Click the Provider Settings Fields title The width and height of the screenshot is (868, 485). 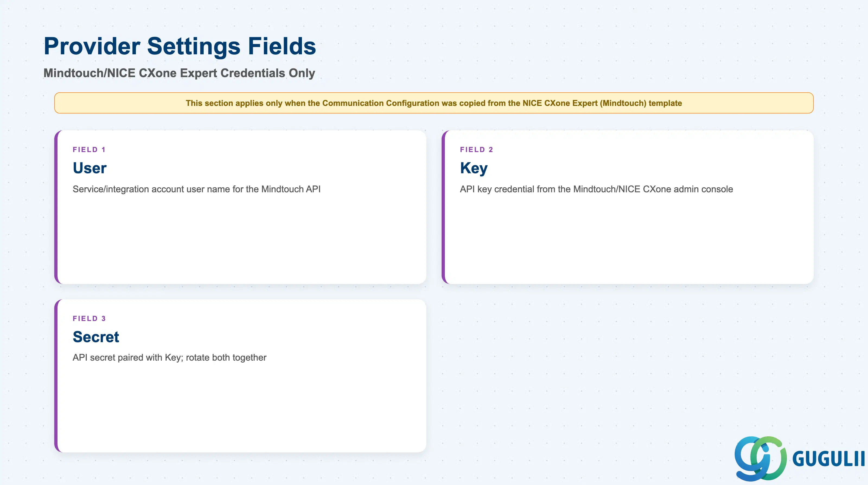coord(180,46)
